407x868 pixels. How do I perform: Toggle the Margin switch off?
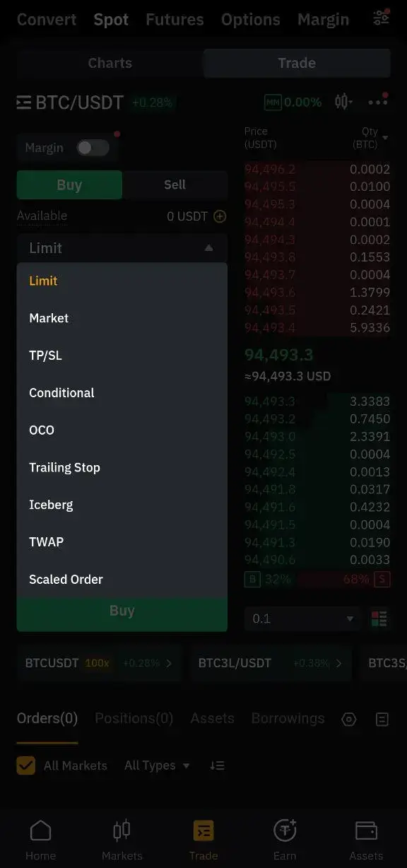tap(93, 148)
